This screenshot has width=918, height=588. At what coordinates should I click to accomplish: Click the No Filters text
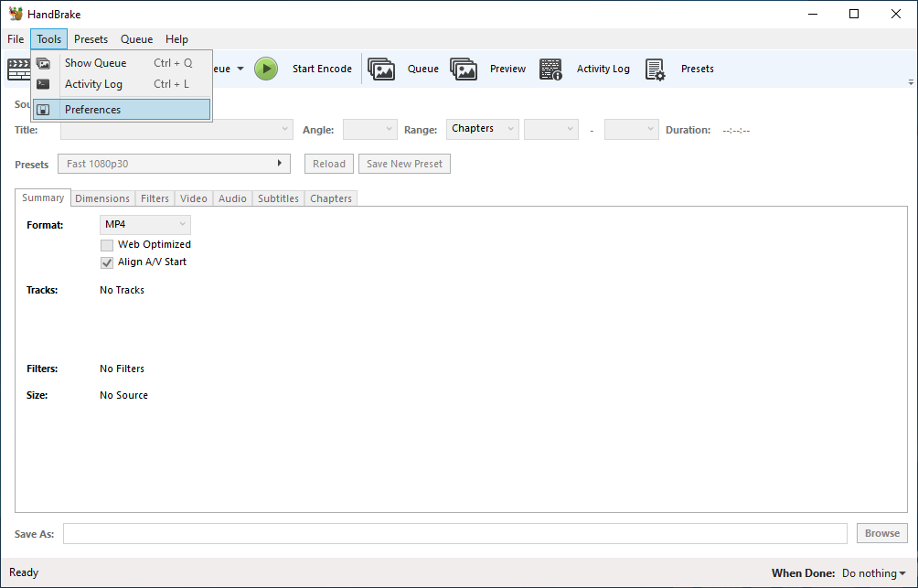point(122,369)
